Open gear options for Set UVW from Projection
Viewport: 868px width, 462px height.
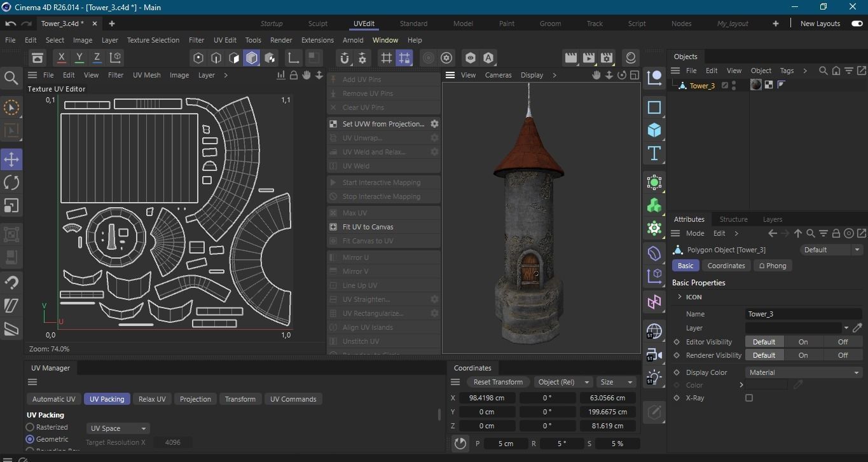click(434, 124)
